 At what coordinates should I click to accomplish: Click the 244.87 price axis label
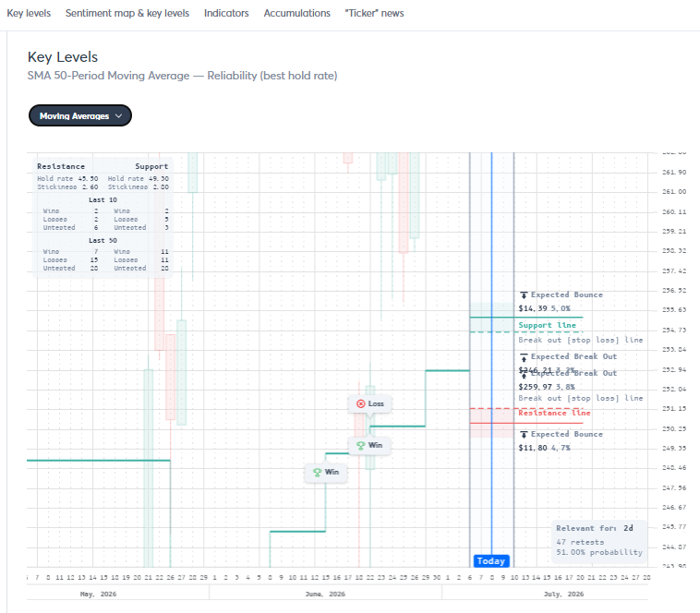point(674,547)
